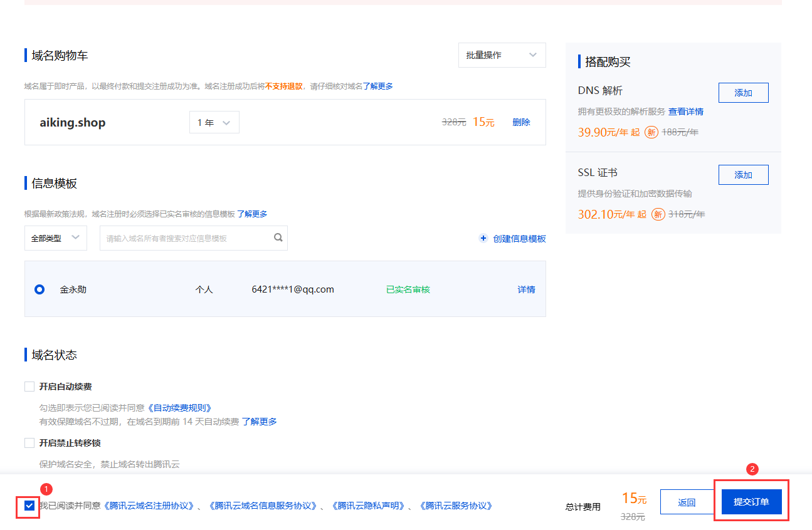Click the 个人 type text in template row
This screenshot has height=530, width=812.
204,289
